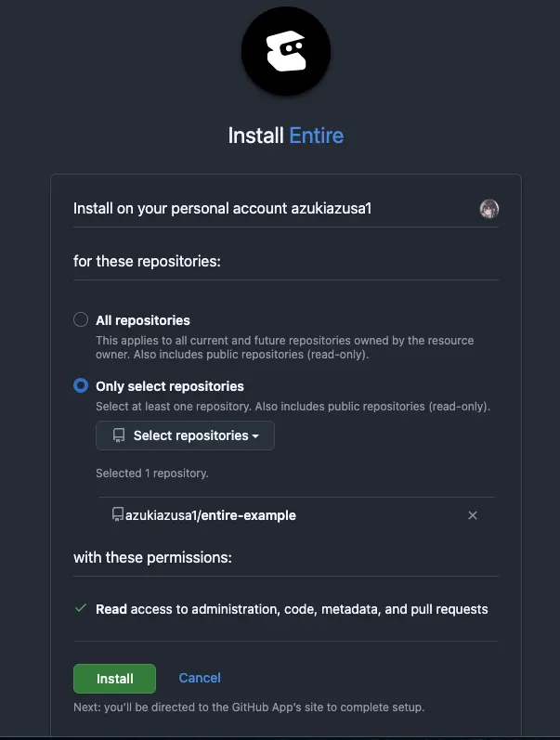Click the azukiazusa1 profile avatar
The width and height of the screenshot is (560, 740).
coord(489,209)
